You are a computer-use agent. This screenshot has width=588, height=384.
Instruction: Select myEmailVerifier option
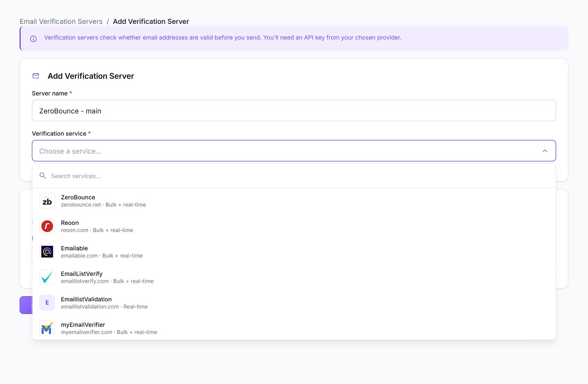click(x=294, y=328)
